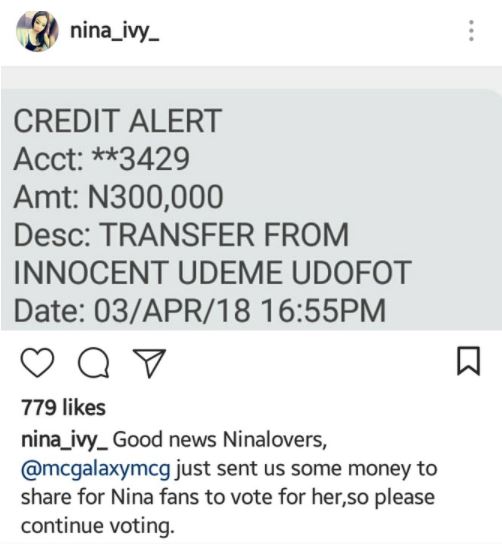The image size is (502, 544).
Task: Open the @mcgalaxymcg mention link
Action: point(96,469)
